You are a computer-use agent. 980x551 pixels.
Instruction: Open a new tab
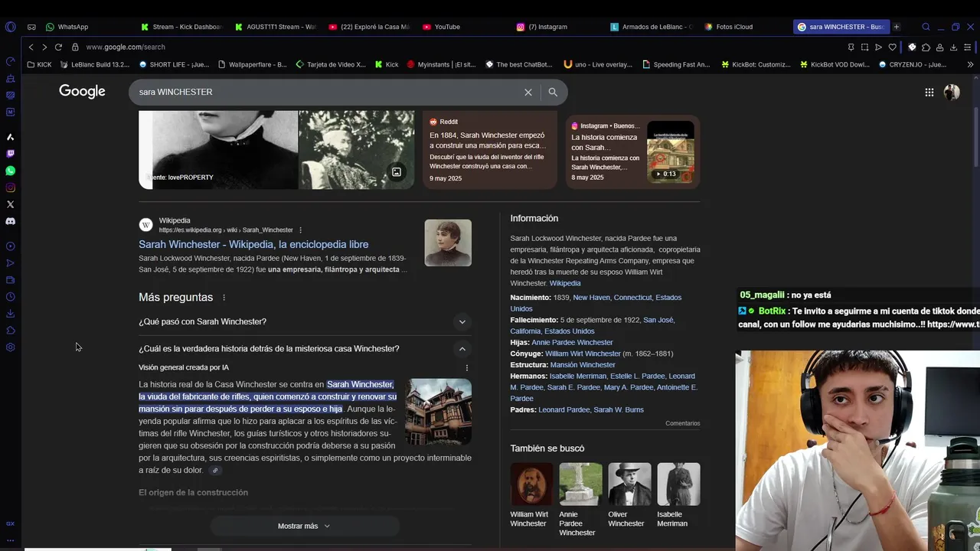click(x=897, y=27)
